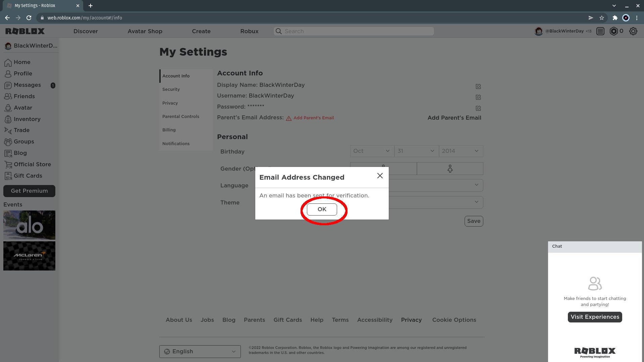Open birthday year dropdown showing 2014
This screenshot has height=362, width=644.
point(461,151)
